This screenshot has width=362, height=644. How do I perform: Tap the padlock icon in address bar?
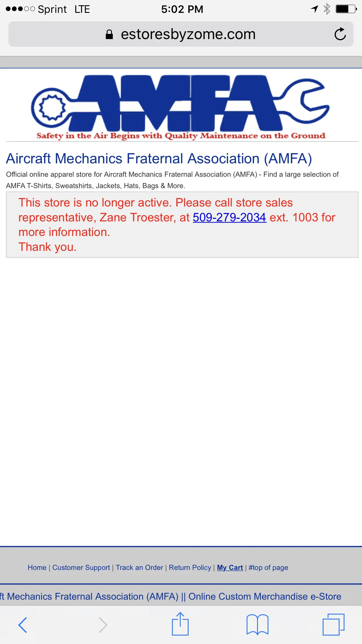(x=109, y=34)
